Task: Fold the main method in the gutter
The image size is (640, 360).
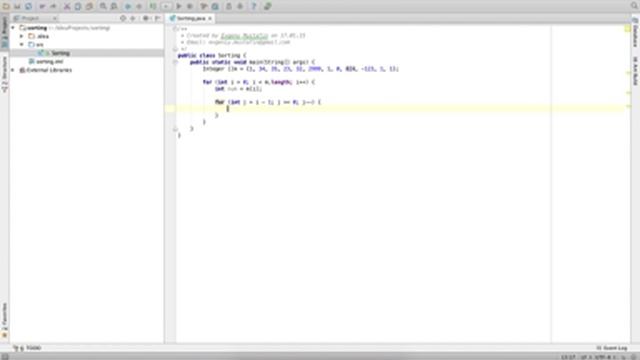Action: [176, 62]
